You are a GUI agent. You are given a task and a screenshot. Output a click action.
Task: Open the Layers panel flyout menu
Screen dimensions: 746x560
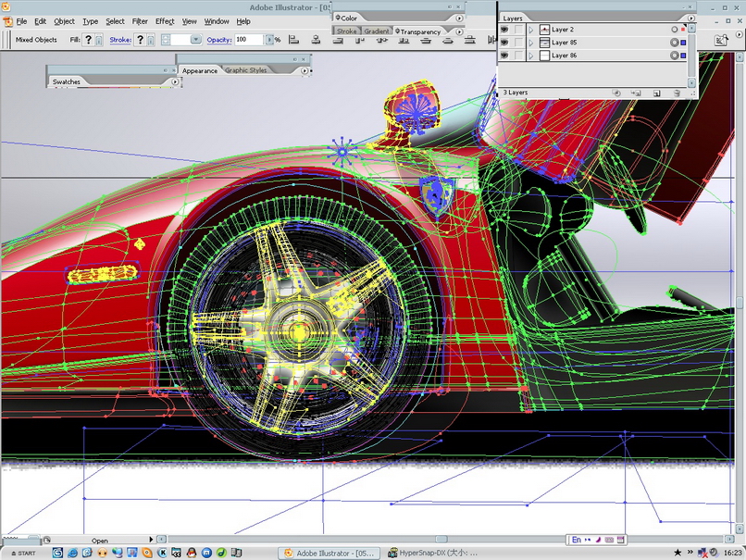[690, 19]
